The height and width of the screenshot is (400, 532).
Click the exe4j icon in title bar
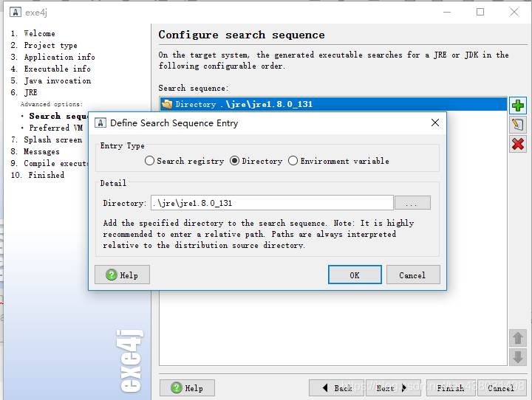click(x=16, y=13)
